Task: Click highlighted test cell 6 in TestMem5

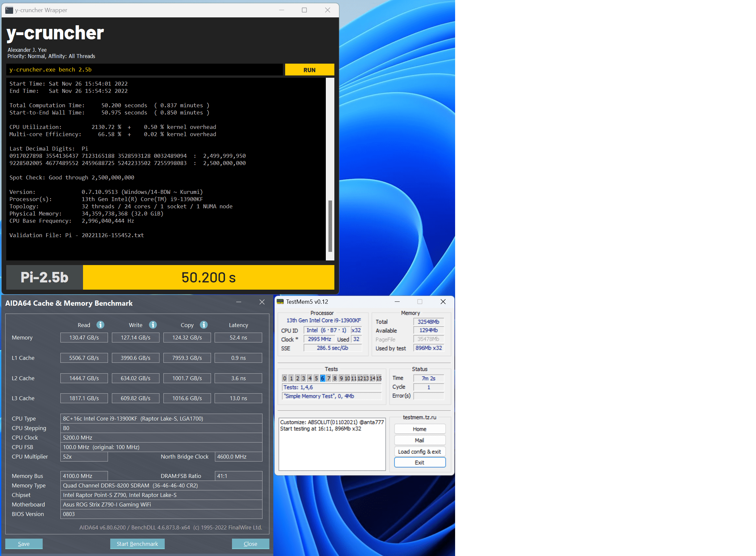Action: [x=323, y=378]
